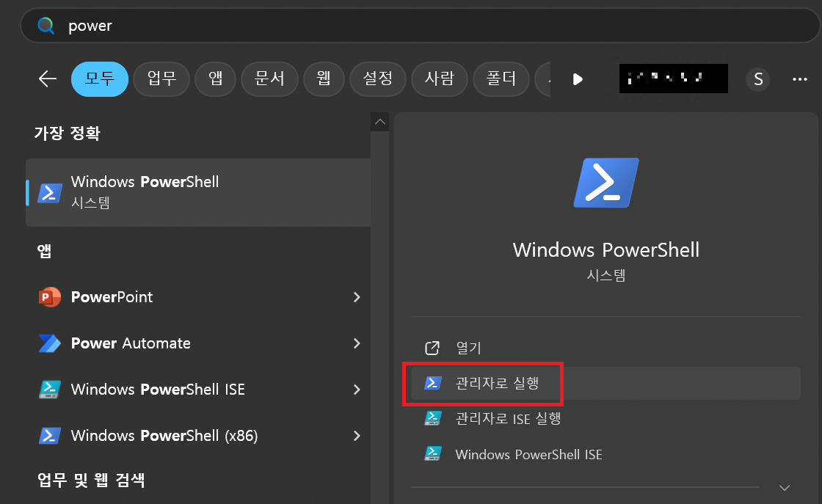Viewport: 822px width, 504px height.
Task: Click the Windows PowerShell title in the preview pane
Action: (x=606, y=250)
